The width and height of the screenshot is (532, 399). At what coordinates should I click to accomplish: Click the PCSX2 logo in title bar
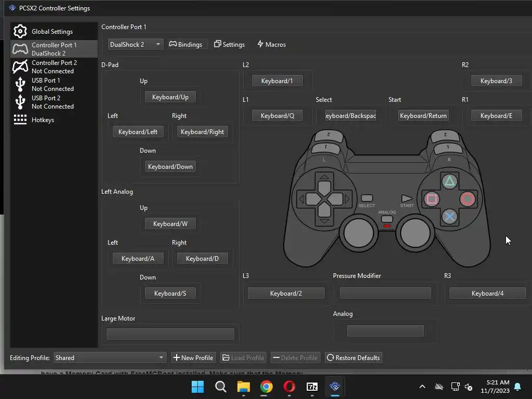point(12,8)
